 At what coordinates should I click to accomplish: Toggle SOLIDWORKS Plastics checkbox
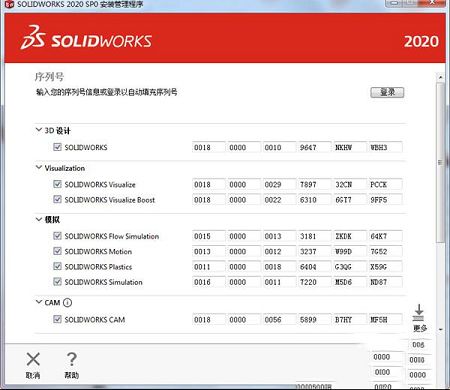point(57,266)
